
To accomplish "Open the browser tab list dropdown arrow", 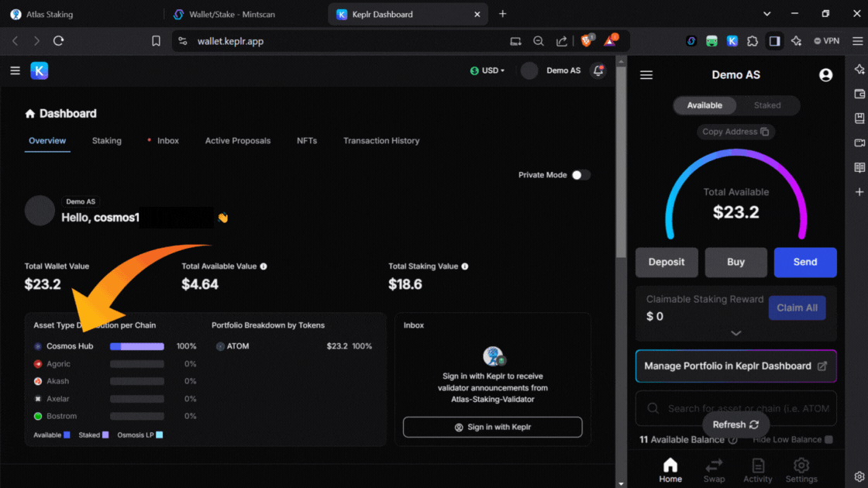I will [x=767, y=14].
